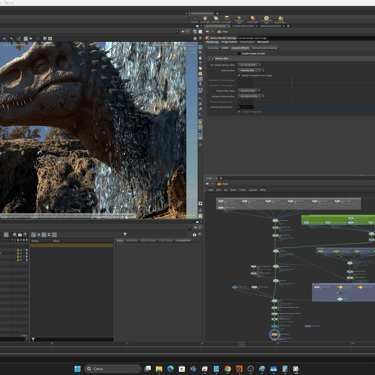The height and width of the screenshot is (375, 375).
Task: Open the Tools menu in the network editor
Action: [242, 190]
